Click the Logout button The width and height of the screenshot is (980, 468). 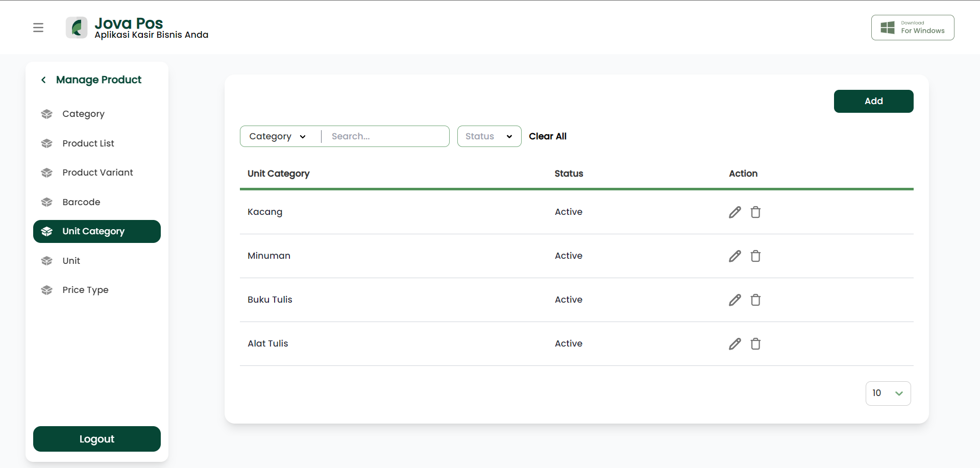(97, 439)
